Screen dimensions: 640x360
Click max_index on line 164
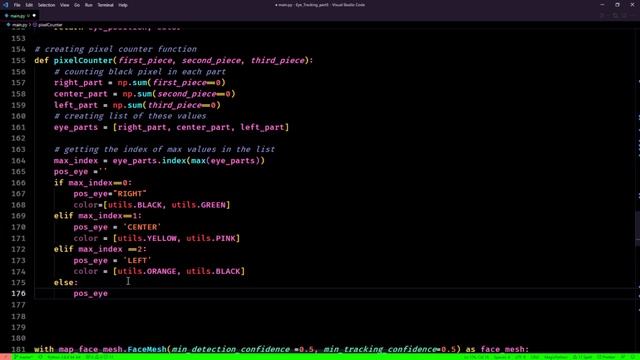[x=76, y=161]
